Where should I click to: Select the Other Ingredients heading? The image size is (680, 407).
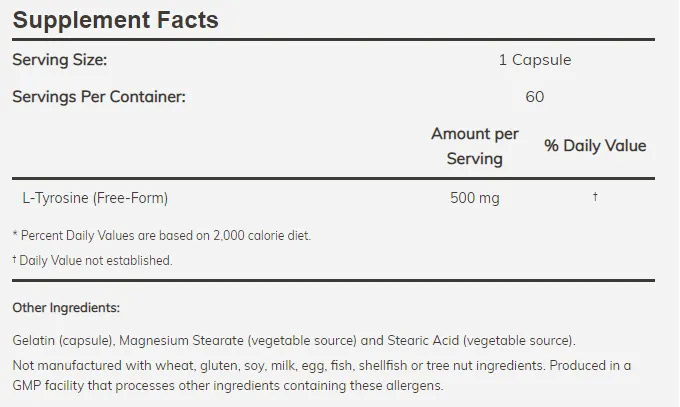(x=66, y=308)
